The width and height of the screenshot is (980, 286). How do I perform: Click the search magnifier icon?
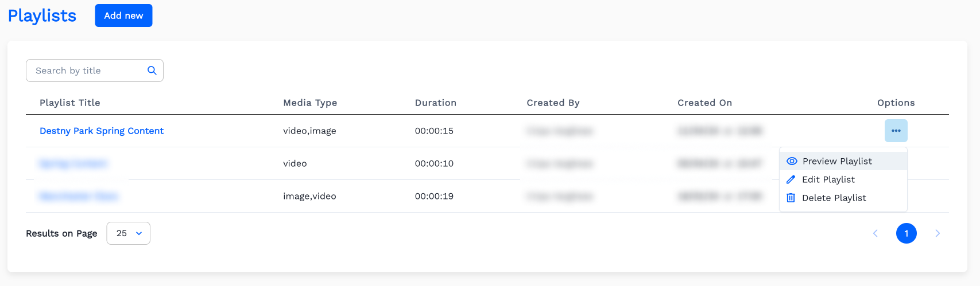pyautogui.click(x=152, y=70)
